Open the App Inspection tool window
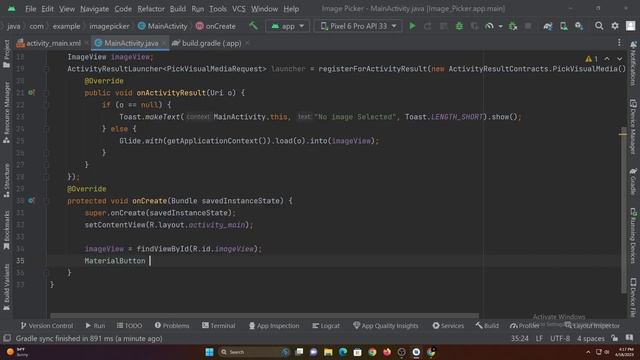Image resolution: width=640 pixels, height=360 pixels. (x=274, y=326)
